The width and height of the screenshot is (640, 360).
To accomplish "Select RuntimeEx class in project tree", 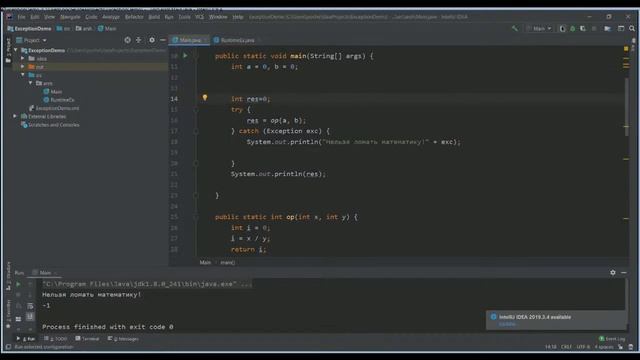I will click(59, 100).
